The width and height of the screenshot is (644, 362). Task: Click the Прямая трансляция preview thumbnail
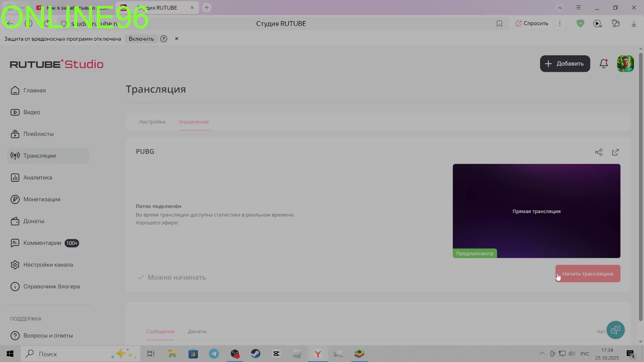click(x=536, y=211)
